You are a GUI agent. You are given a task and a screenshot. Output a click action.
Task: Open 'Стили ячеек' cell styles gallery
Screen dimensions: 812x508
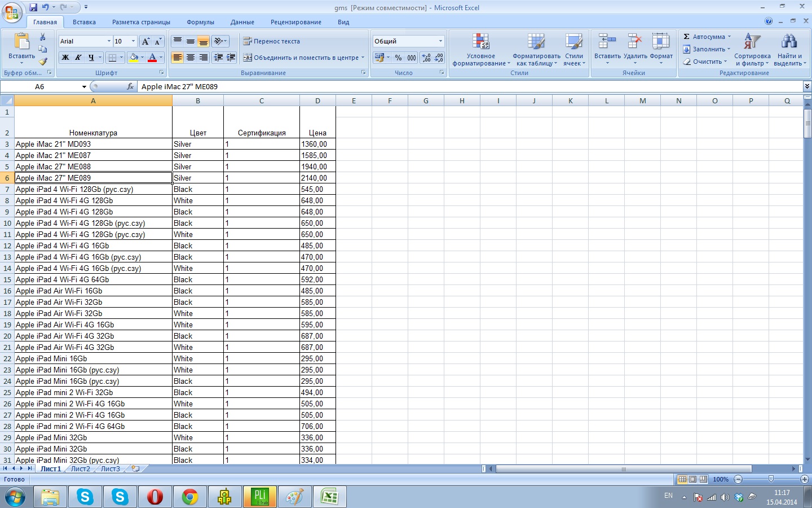574,50
